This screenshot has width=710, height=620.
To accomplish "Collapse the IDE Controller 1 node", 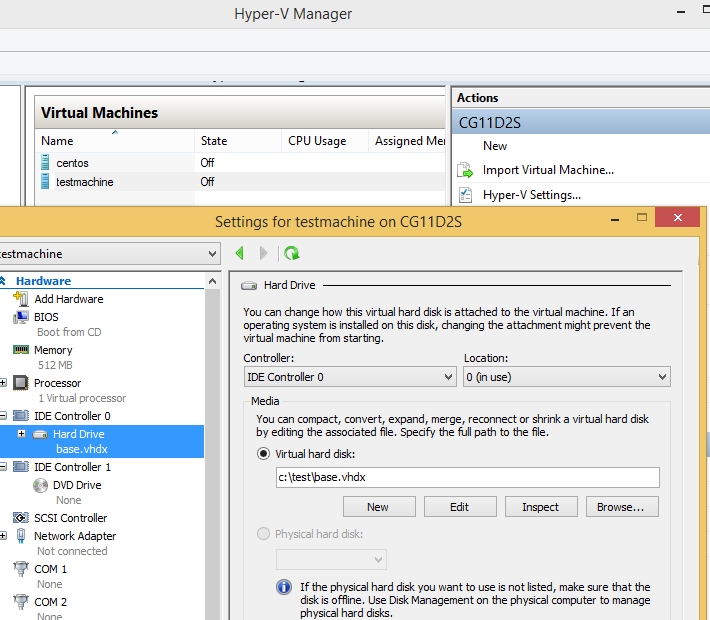I will pos(3,467).
